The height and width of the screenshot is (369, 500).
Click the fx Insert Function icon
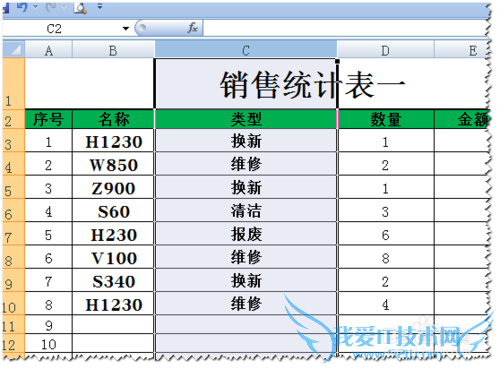point(193,28)
